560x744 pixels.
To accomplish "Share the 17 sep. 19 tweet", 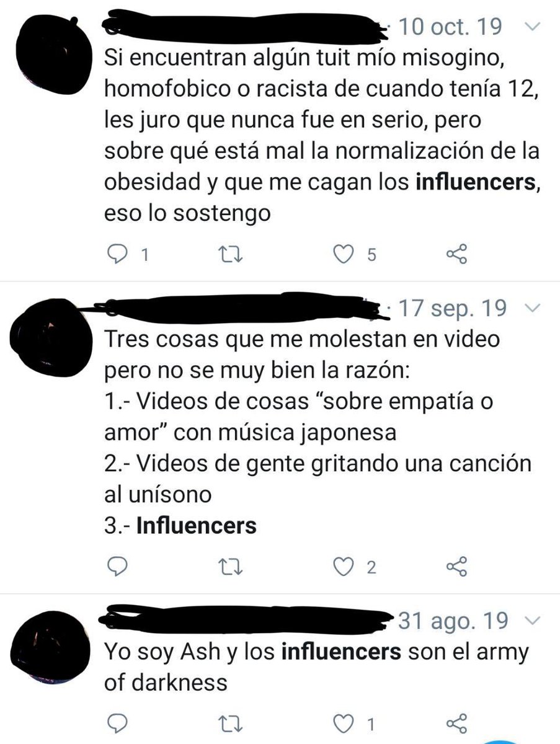I will point(456,566).
